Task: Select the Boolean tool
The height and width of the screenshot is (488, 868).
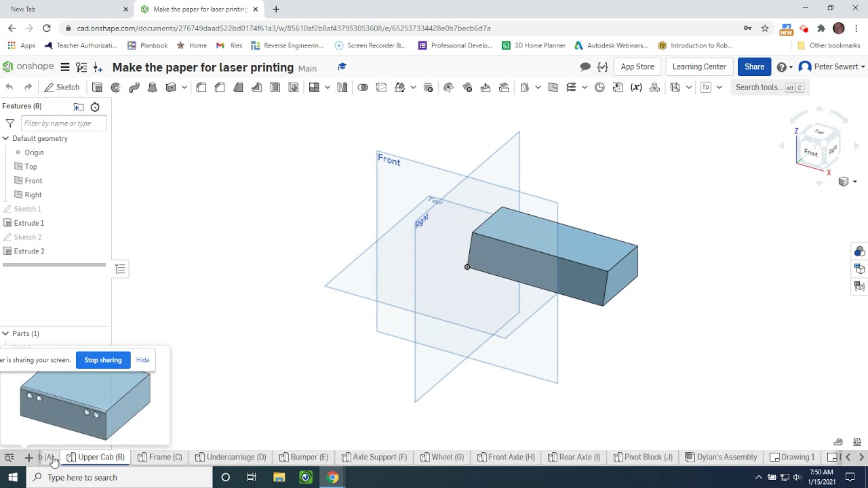Action: tap(363, 87)
